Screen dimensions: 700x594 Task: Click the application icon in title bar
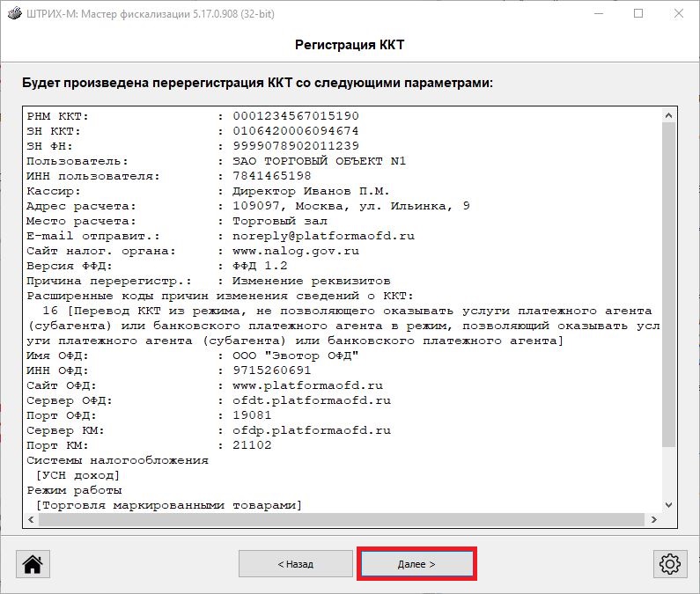(13, 13)
